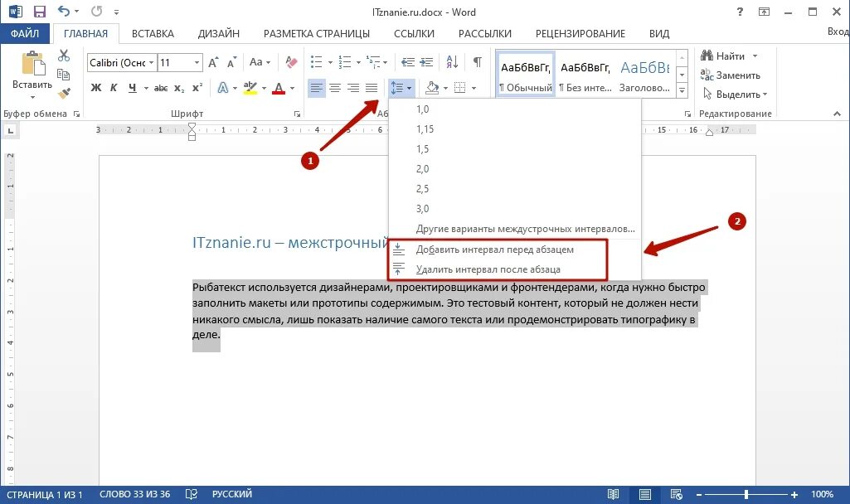Toggle strikethrough formatting (abc)
This screenshot has height=504, width=850.
coord(161,88)
